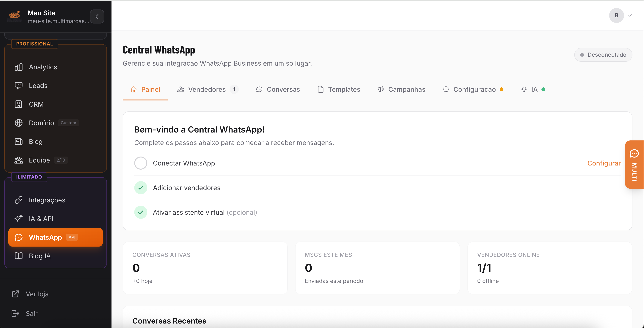Click the Sair logout icon
This screenshot has width=644, height=328.
[x=15, y=313]
